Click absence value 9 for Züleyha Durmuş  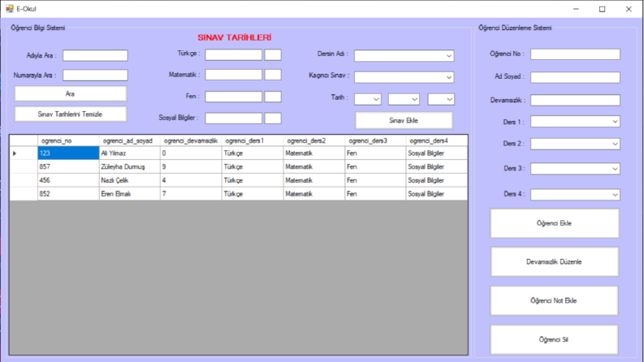(x=191, y=166)
